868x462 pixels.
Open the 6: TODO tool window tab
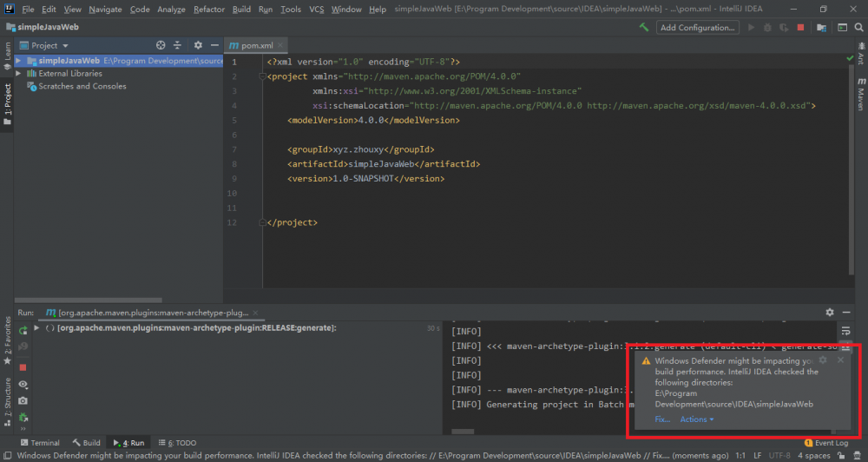pyautogui.click(x=178, y=443)
